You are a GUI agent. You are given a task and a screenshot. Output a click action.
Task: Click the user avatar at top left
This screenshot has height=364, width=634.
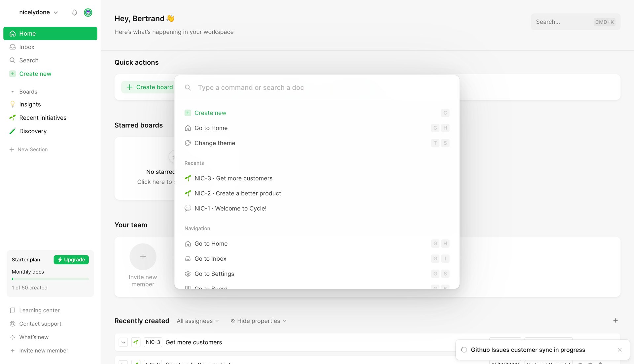point(88,13)
